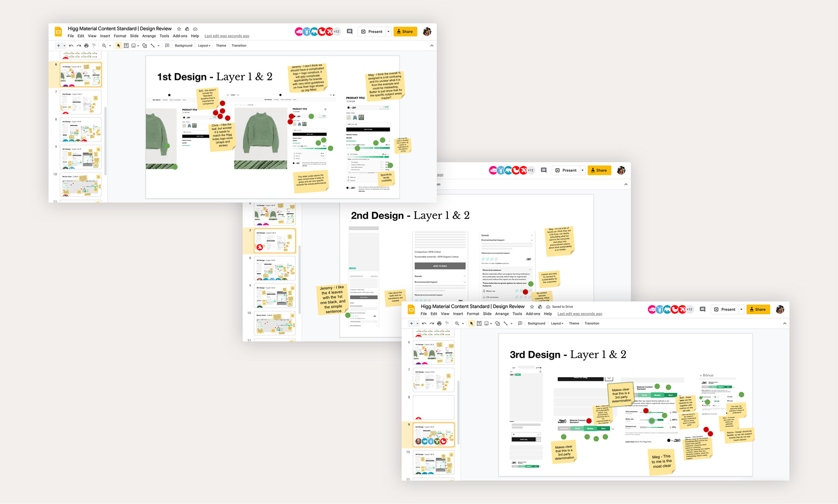Click the Background button in the 3rd Design window toolbar

pos(536,323)
